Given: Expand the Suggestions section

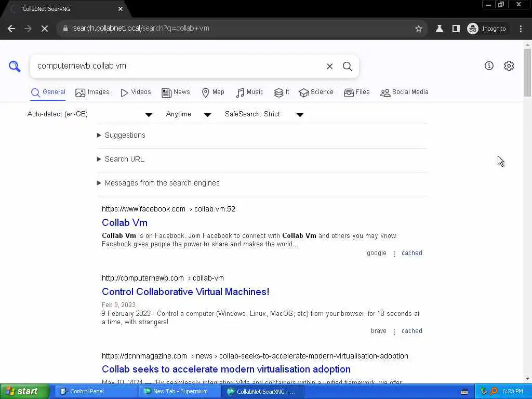Looking at the screenshot, I should click(121, 136).
